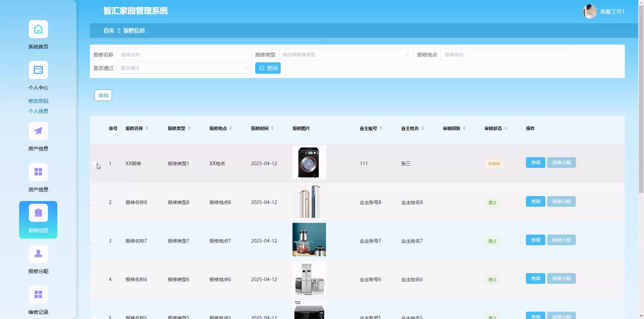
Task: Open the washing machine repair thumbnail
Action: tap(309, 162)
